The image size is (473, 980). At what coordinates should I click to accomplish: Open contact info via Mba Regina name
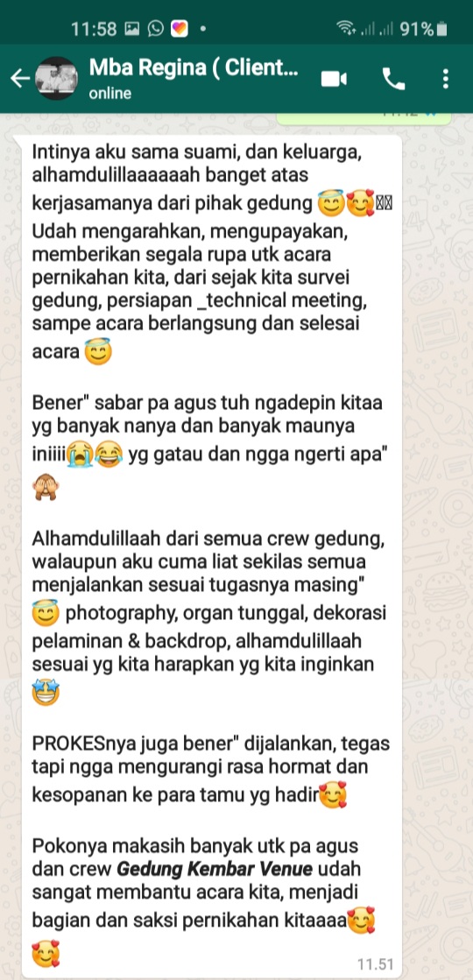point(194,67)
